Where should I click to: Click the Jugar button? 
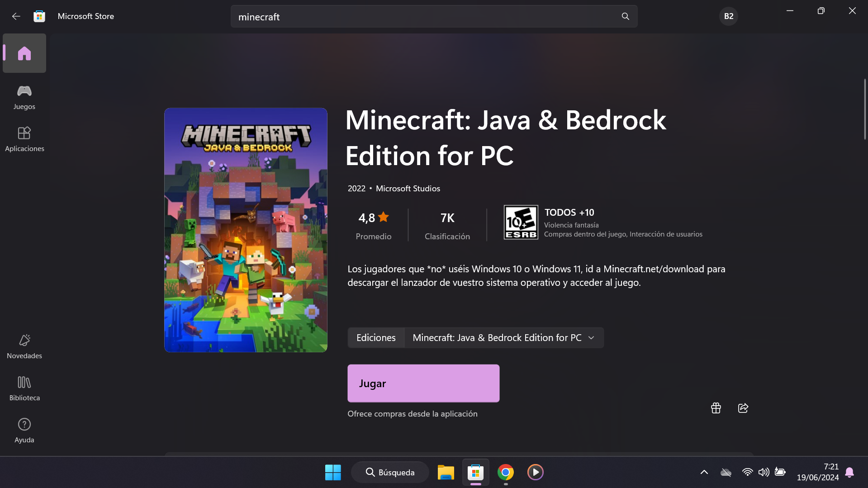point(423,384)
